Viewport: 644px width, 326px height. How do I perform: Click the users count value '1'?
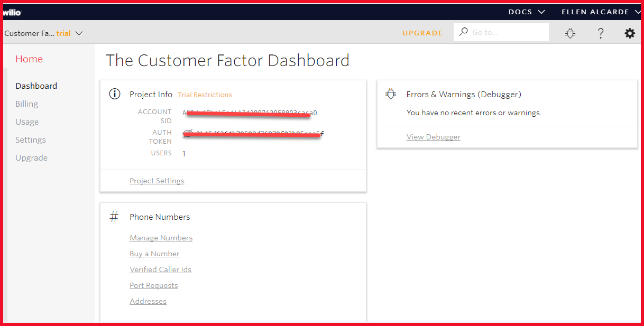[x=184, y=154]
